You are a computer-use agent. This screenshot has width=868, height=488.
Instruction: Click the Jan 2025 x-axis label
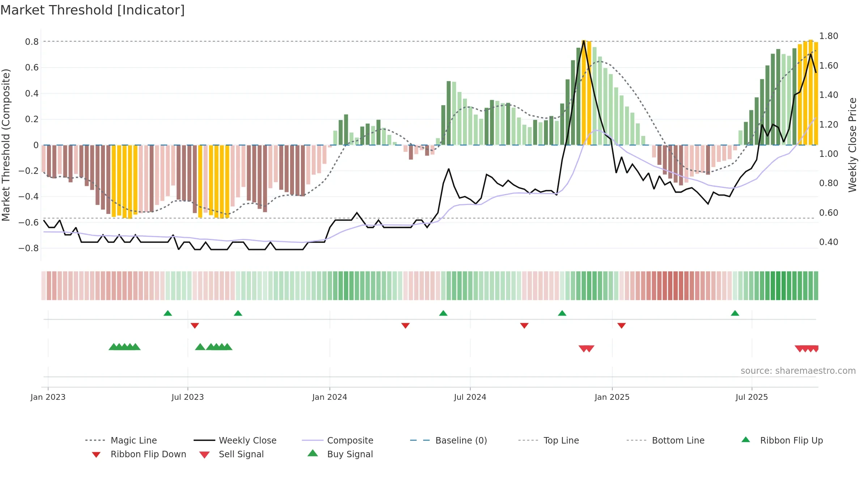(x=612, y=397)
